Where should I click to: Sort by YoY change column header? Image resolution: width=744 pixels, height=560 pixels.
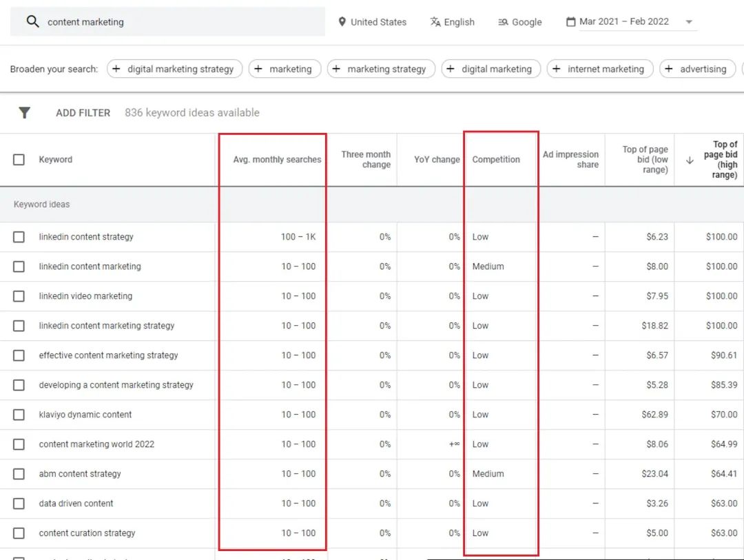tap(437, 160)
